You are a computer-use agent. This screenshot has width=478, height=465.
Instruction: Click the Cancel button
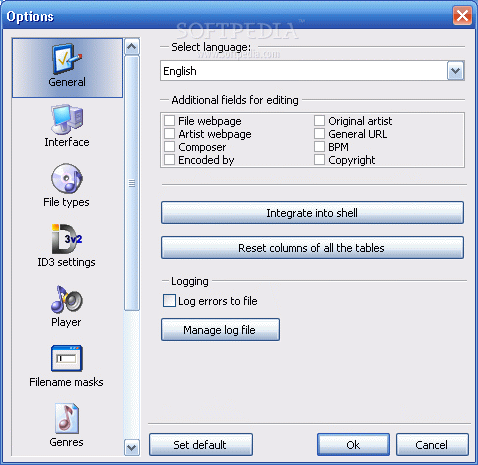point(432,445)
